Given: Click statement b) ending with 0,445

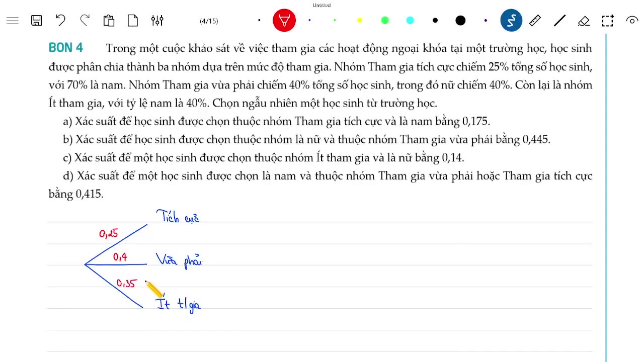Looking at the screenshot, I should 306,139.
